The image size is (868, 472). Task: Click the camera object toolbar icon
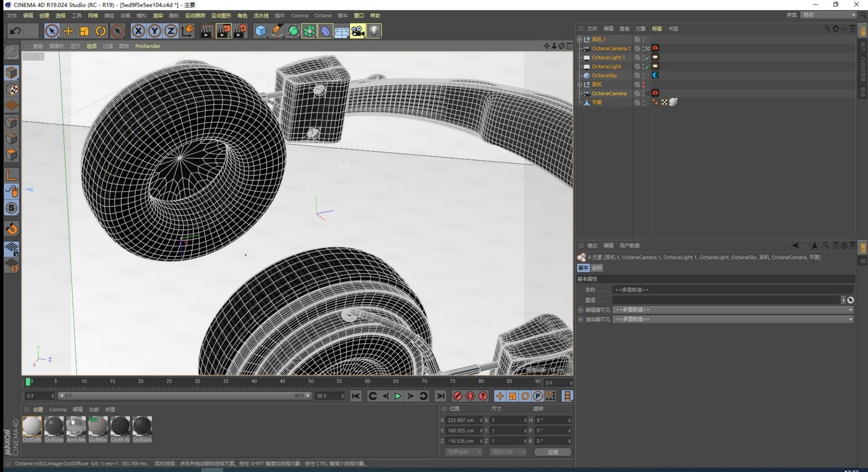358,31
